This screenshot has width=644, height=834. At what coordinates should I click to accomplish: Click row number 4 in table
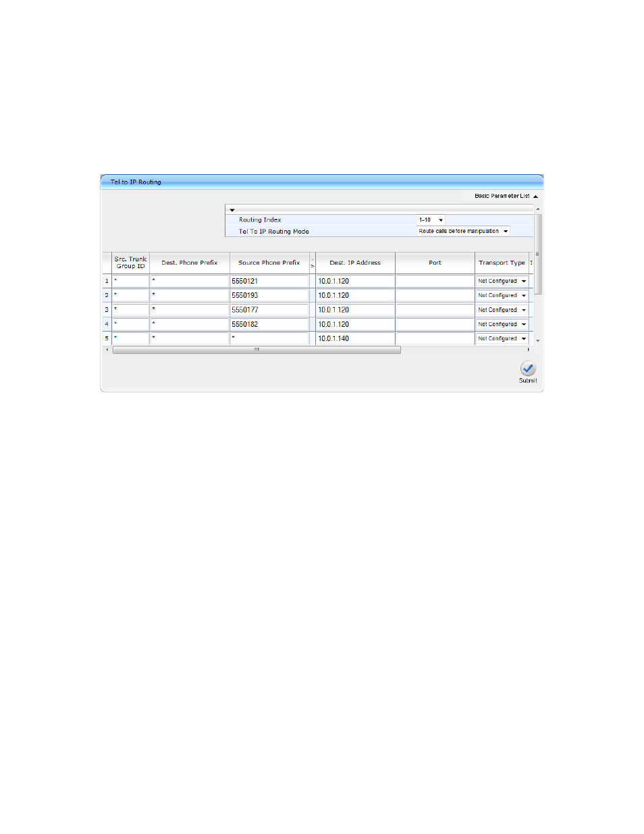(107, 324)
